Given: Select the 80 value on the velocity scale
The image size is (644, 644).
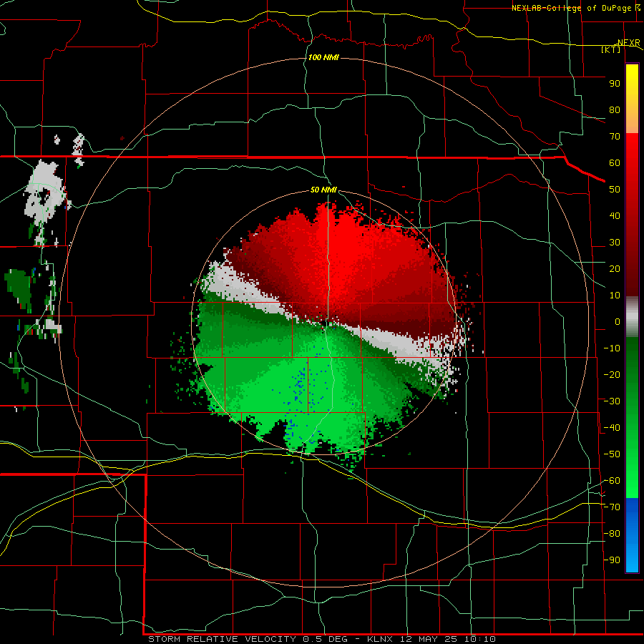Looking at the screenshot, I should pos(615,109).
